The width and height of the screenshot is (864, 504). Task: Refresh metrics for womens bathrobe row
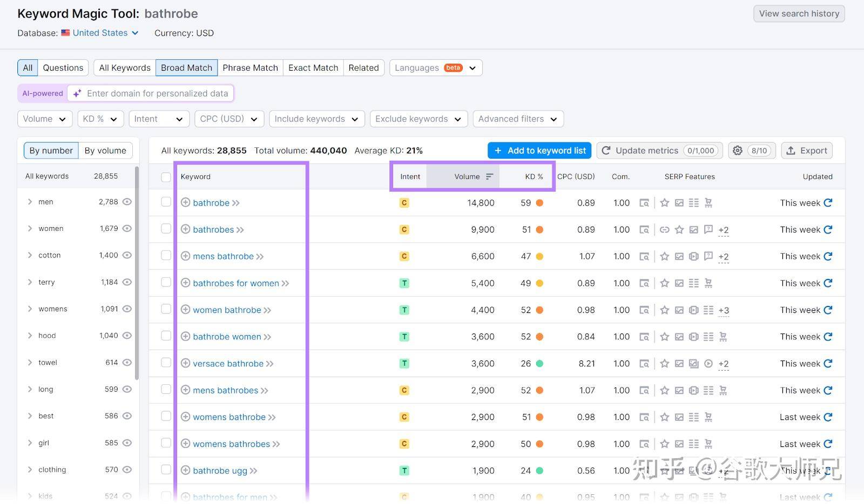coord(828,417)
